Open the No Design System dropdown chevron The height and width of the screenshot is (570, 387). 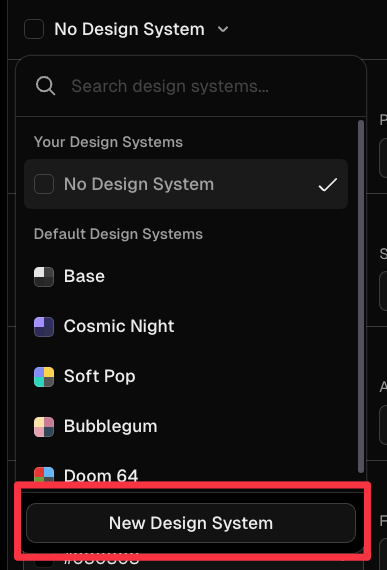pyautogui.click(x=223, y=29)
